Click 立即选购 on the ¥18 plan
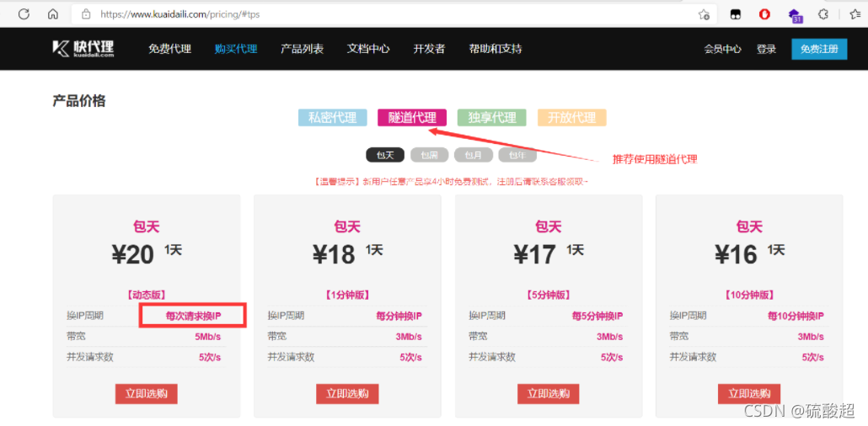The image size is (868, 426). pyautogui.click(x=347, y=394)
